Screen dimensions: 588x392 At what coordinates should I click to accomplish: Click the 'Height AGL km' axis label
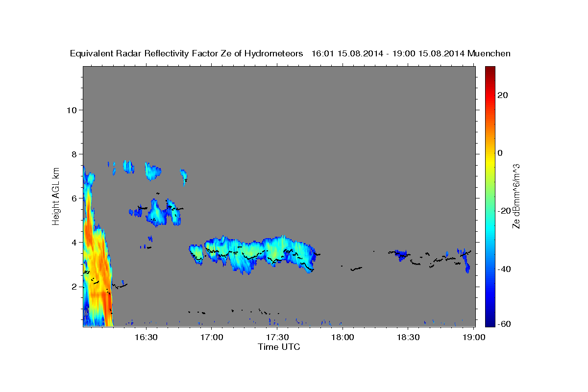tap(56, 196)
